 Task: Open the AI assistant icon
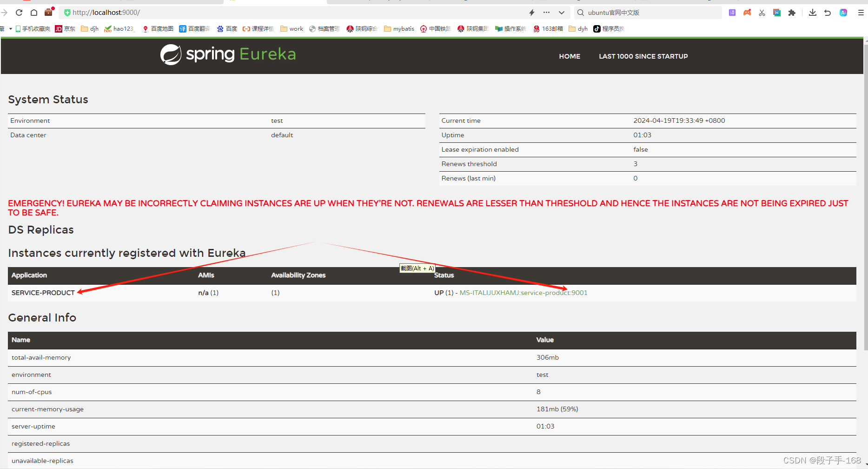[843, 13]
